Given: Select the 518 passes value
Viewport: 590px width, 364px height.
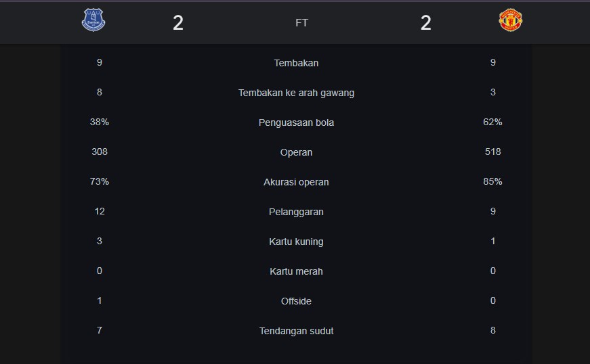Looking at the screenshot, I should point(492,152).
